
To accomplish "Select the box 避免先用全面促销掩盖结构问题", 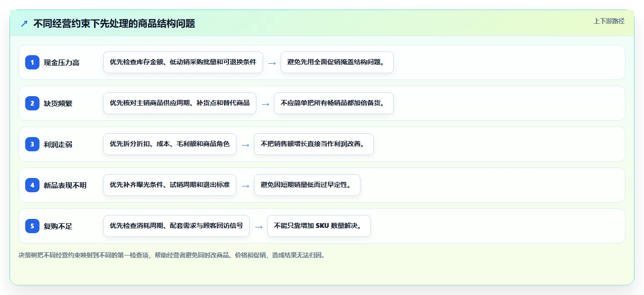I will 337,62.
